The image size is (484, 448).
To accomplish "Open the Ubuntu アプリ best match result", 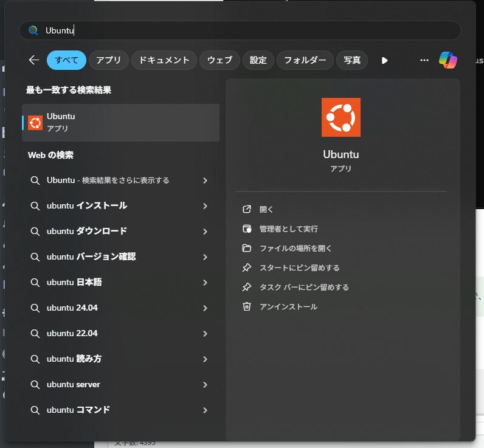I will tap(120, 123).
